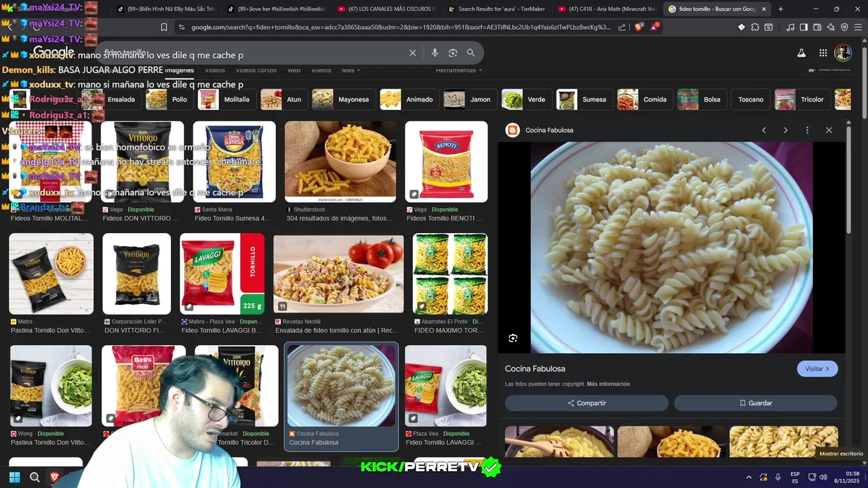
Task: Open Google Search Labs flask icon
Action: [x=801, y=53]
